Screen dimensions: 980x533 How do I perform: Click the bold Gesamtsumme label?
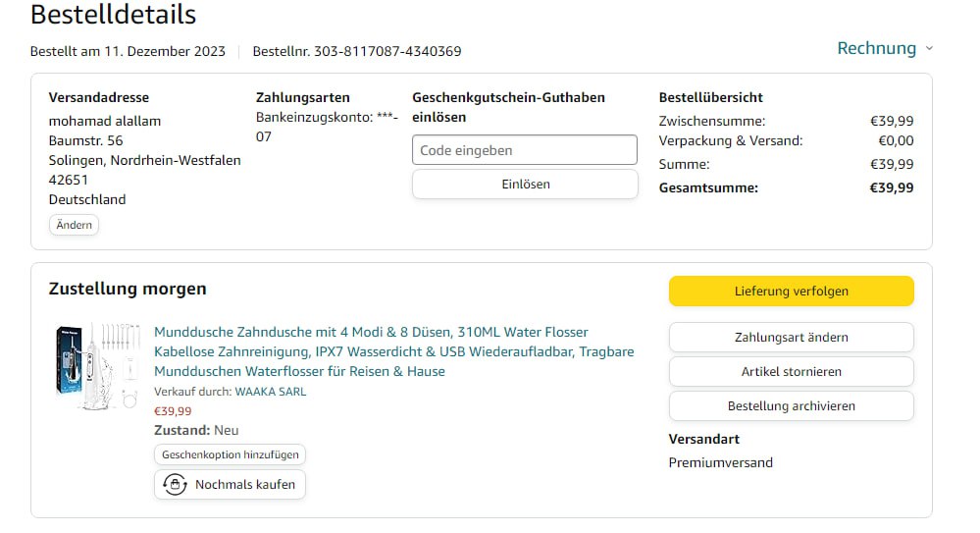pos(708,187)
